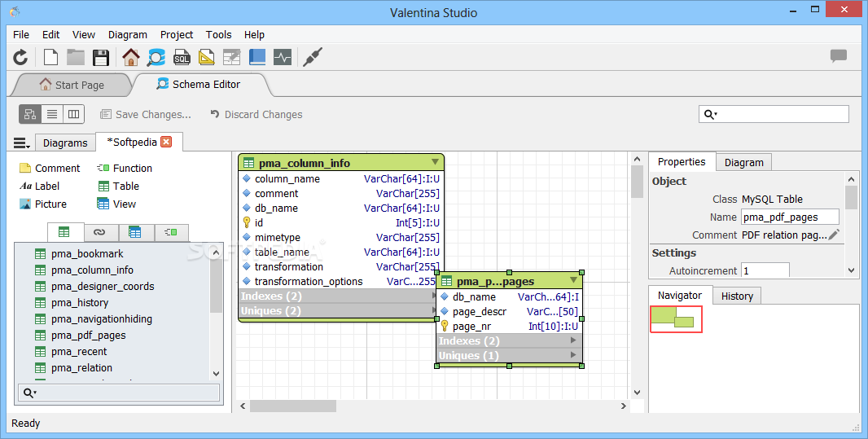This screenshot has height=439, width=868.
Task: Click Save Changes button
Action: (145, 114)
